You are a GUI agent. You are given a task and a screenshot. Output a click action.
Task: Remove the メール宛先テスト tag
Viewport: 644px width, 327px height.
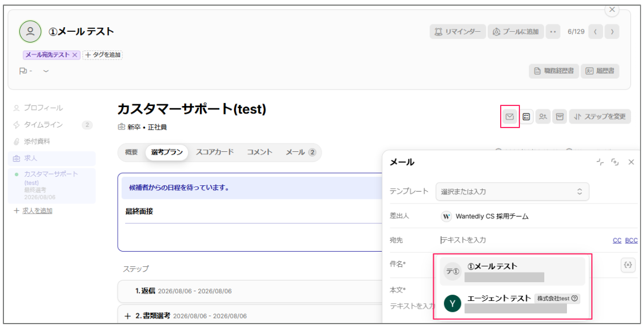(x=75, y=54)
